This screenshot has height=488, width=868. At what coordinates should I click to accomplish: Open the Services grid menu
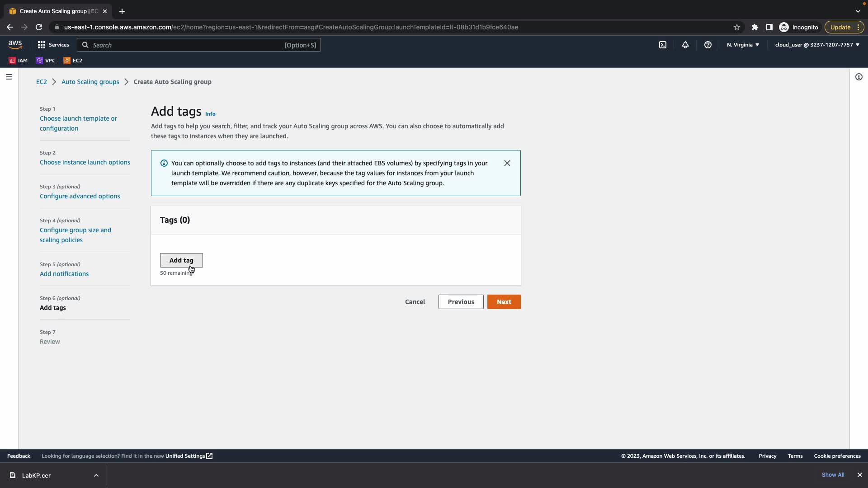(x=53, y=45)
